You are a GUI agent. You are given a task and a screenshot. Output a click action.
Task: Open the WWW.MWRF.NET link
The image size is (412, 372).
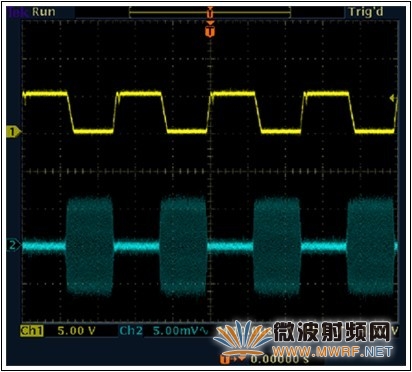(x=333, y=351)
